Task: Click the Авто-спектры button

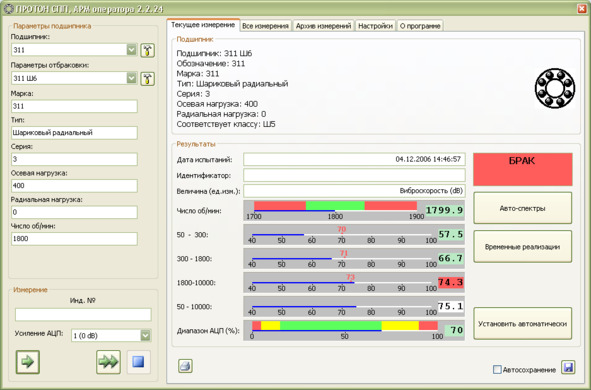Action: [x=522, y=208]
